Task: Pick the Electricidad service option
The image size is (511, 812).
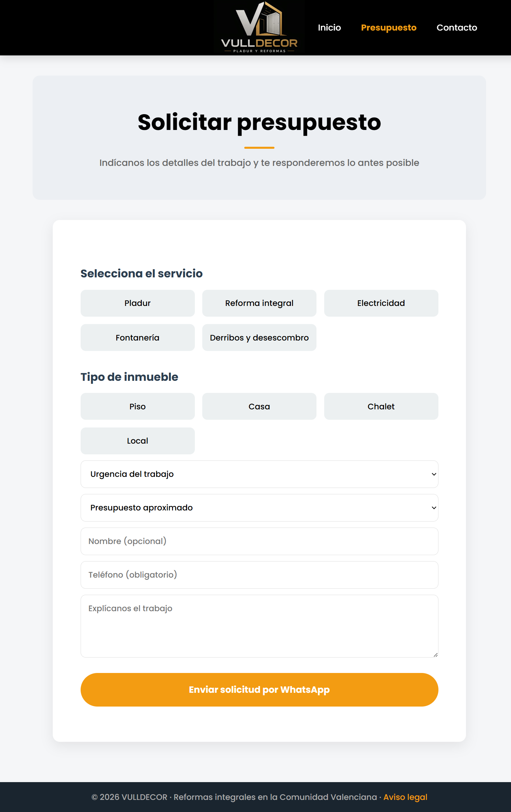Action: pos(381,303)
